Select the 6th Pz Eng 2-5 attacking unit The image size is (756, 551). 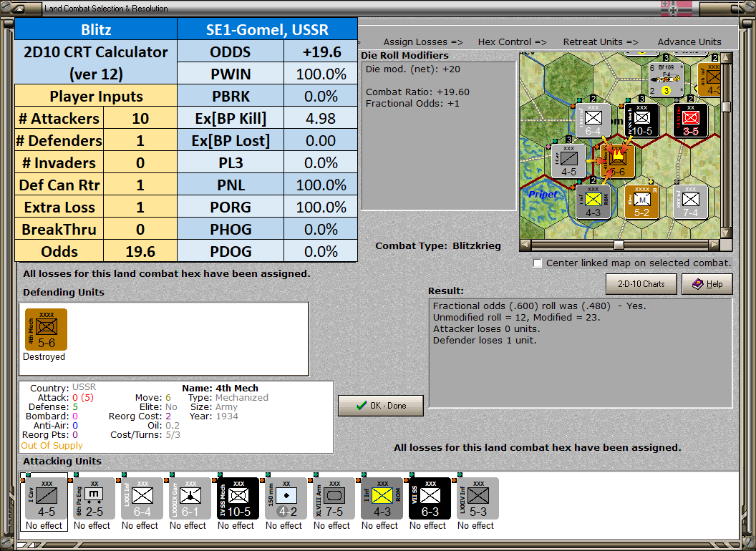(94, 499)
